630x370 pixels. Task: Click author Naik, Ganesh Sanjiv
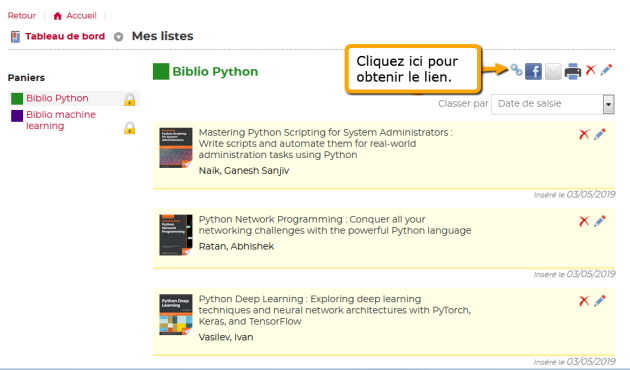click(x=244, y=171)
